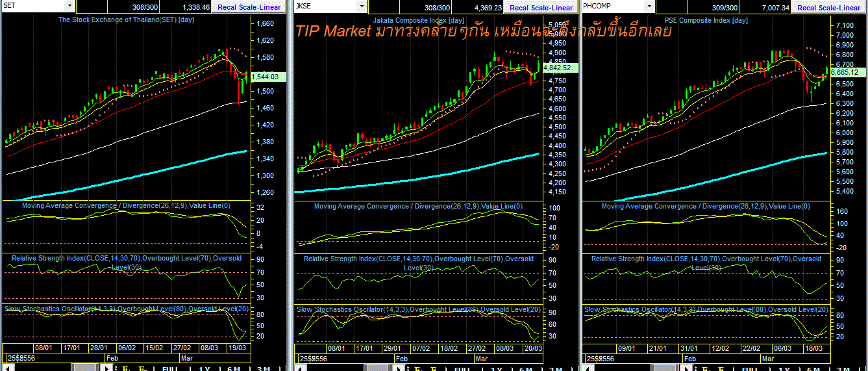Viewport: 868px width, 371px height.
Task: Click the yellow F+ icon under SET chart
Action: click(x=126, y=368)
